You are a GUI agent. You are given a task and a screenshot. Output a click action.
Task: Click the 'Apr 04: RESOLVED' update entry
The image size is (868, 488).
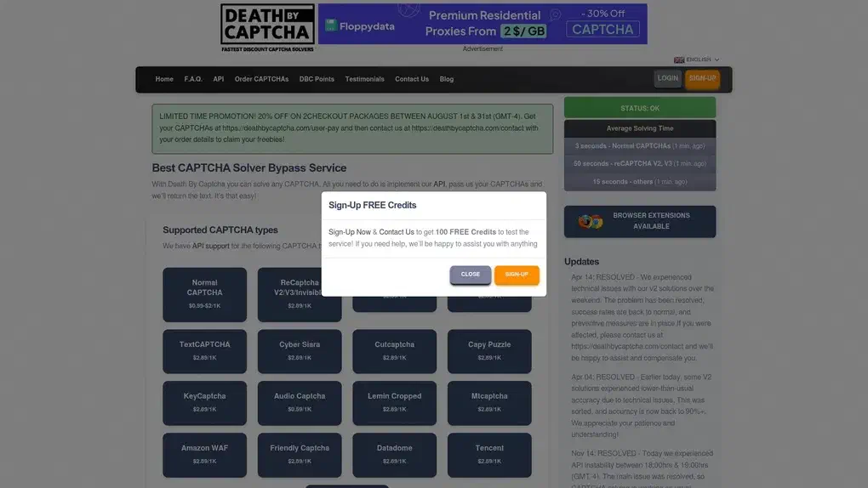click(x=642, y=406)
